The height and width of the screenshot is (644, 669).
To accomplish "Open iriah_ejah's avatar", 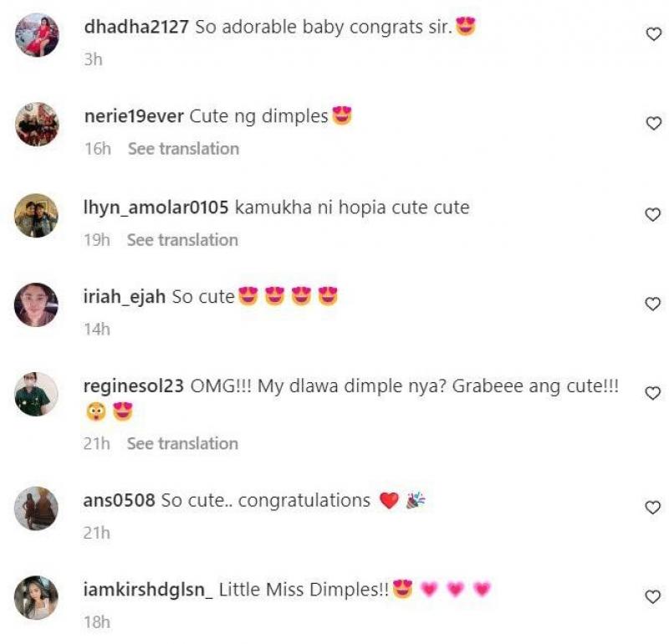I will click(36, 304).
